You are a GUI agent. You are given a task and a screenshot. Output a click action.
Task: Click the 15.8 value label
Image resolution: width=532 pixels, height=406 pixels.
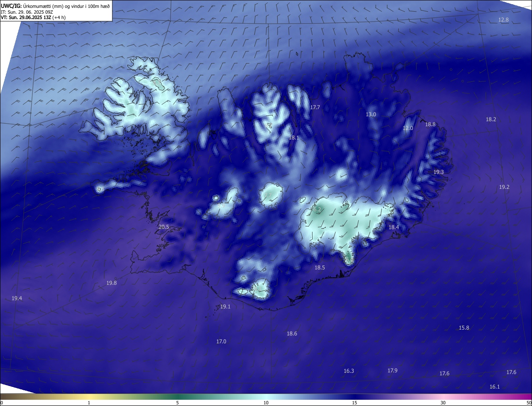click(x=464, y=328)
